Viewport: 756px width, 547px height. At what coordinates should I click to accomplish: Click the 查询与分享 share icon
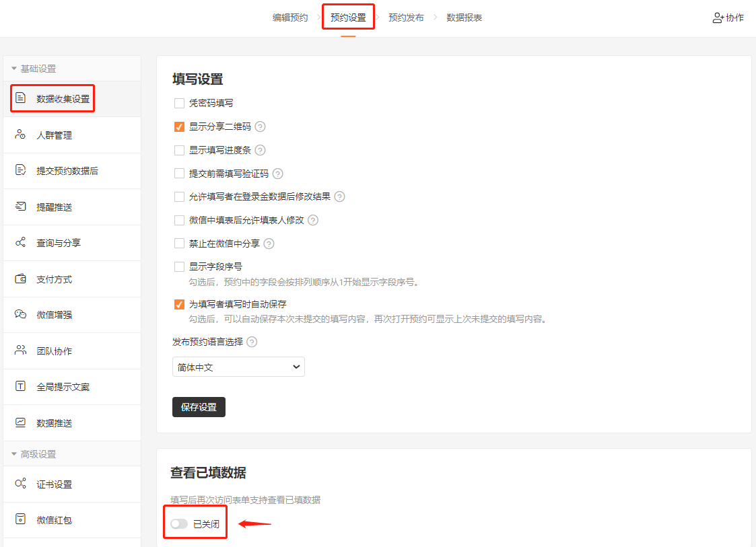point(20,242)
